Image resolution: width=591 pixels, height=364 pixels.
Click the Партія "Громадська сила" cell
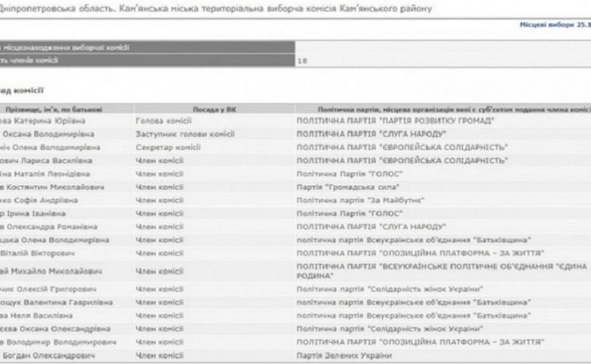click(348, 187)
